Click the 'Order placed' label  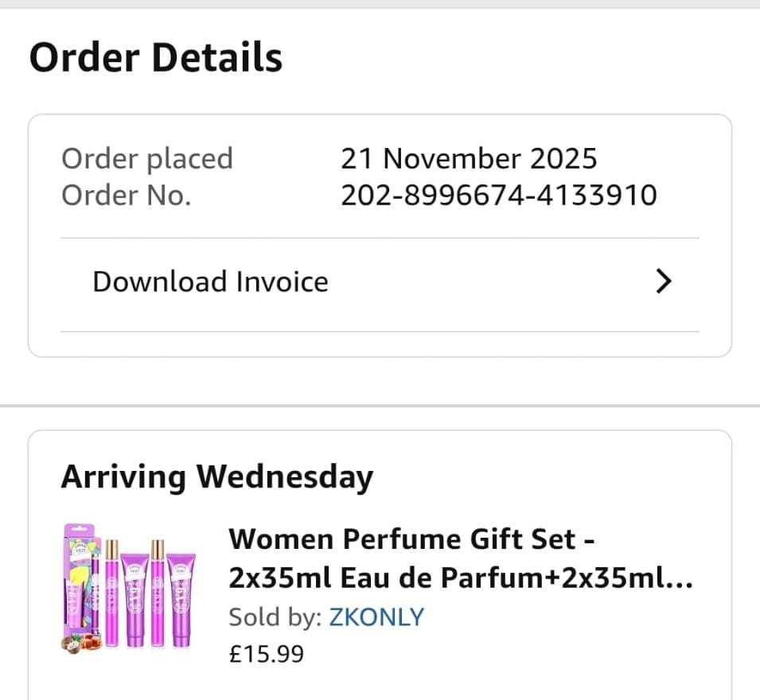click(146, 158)
